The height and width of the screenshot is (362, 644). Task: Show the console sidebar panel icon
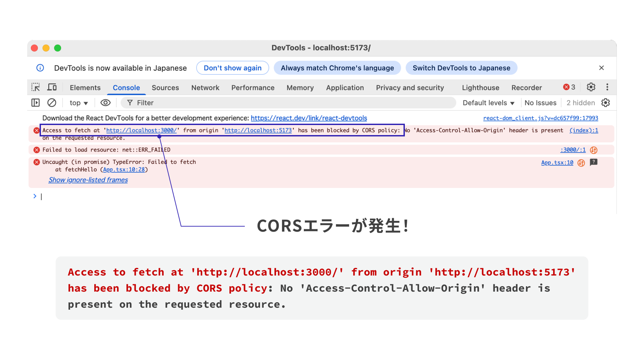36,103
